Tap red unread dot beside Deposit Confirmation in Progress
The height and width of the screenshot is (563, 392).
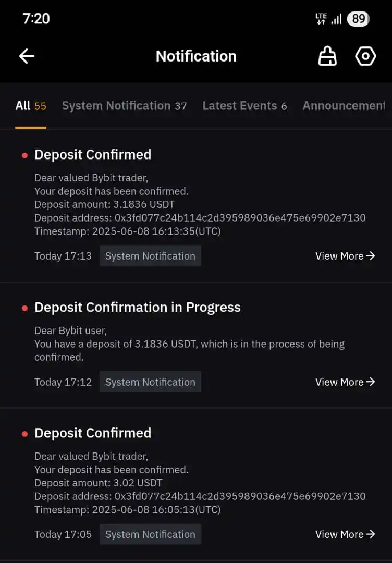(x=25, y=308)
